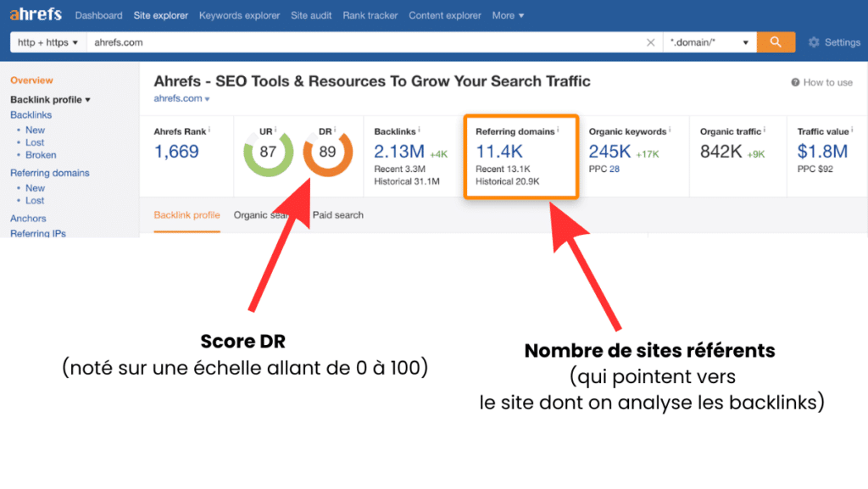Click the Referring domains info icon
The height and width of the screenshot is (489, 868).
(x=558, y=130)
